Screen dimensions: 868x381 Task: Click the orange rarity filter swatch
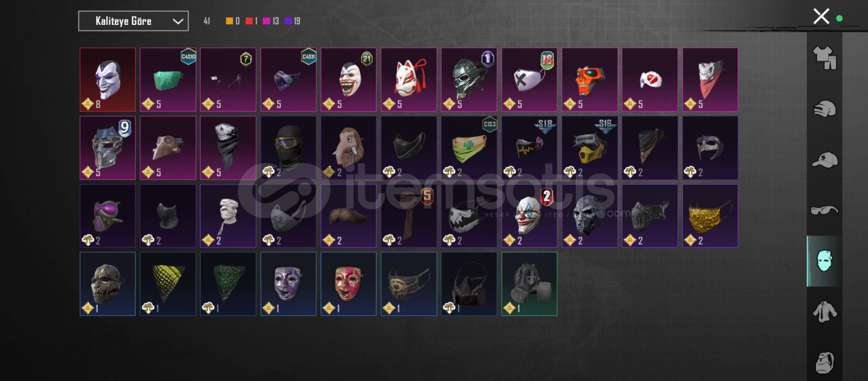229,21
